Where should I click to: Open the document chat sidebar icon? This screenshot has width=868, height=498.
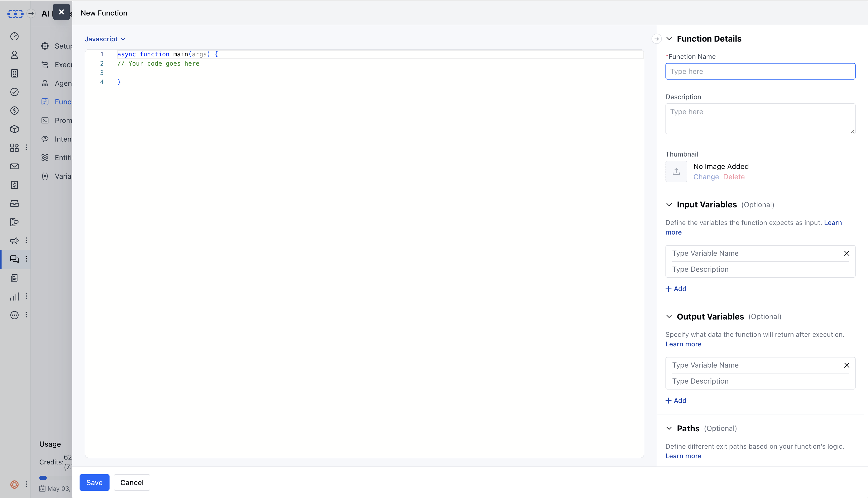pos(14,222)
